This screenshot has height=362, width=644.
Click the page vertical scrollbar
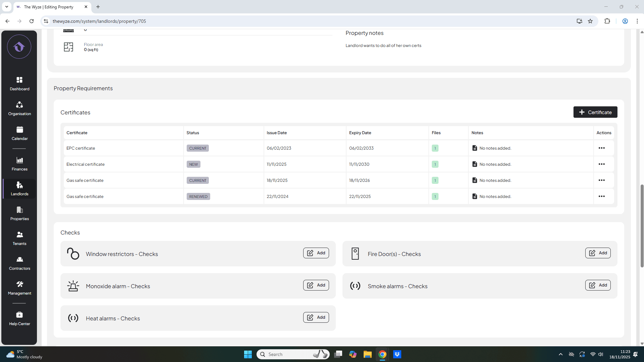(x=642, y=225)
